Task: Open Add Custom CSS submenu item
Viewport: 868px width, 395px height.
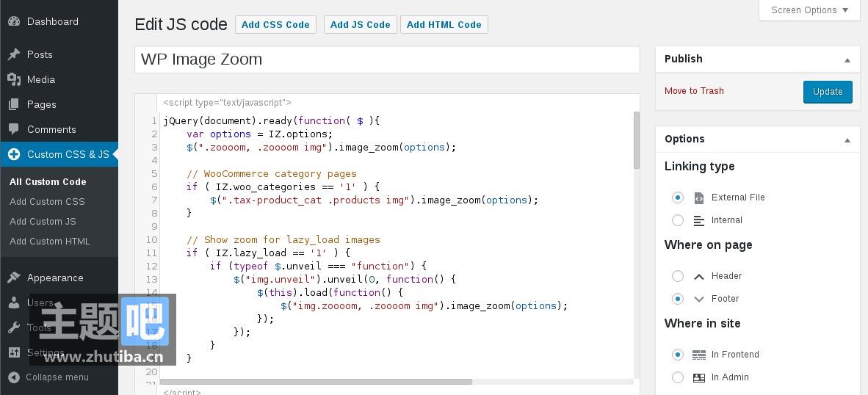Action: coord(47,201)
